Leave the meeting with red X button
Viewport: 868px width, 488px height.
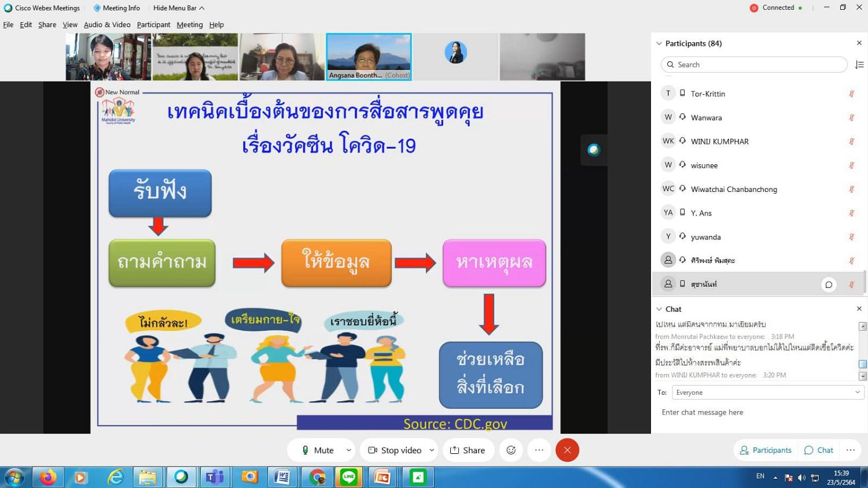567,450
